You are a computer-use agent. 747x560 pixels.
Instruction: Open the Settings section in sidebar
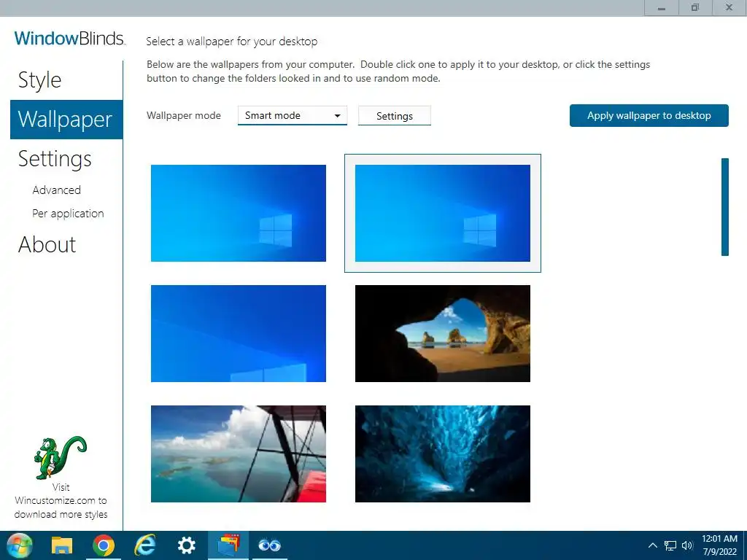(x=55, y=159)
